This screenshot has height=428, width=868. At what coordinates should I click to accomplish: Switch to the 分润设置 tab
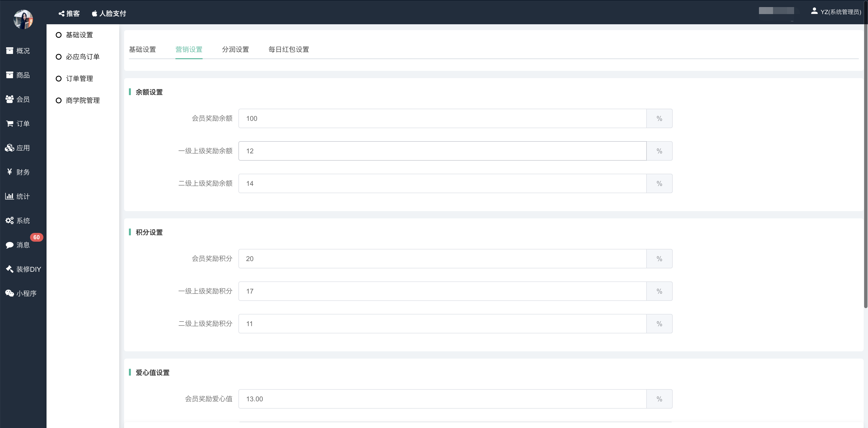(235, 49)
